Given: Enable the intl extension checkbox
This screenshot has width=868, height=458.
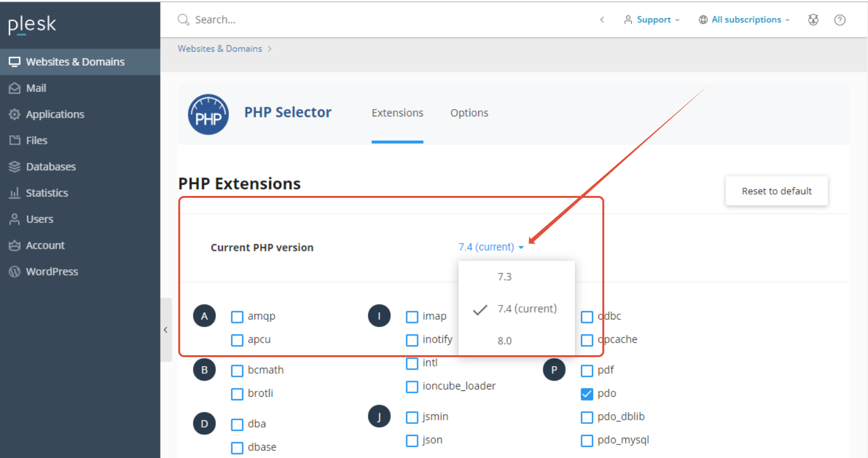Looking at the screenshot, I should [x=412, y=363].
